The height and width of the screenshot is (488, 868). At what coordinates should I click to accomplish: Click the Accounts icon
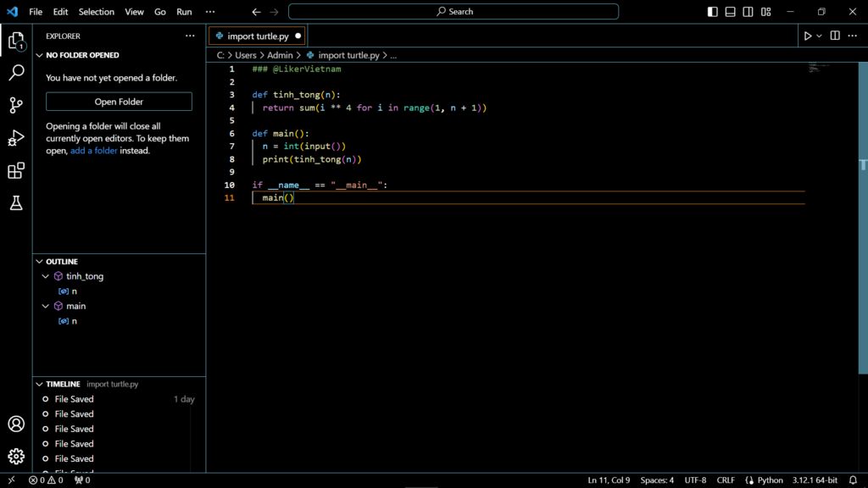pos(16,424)
